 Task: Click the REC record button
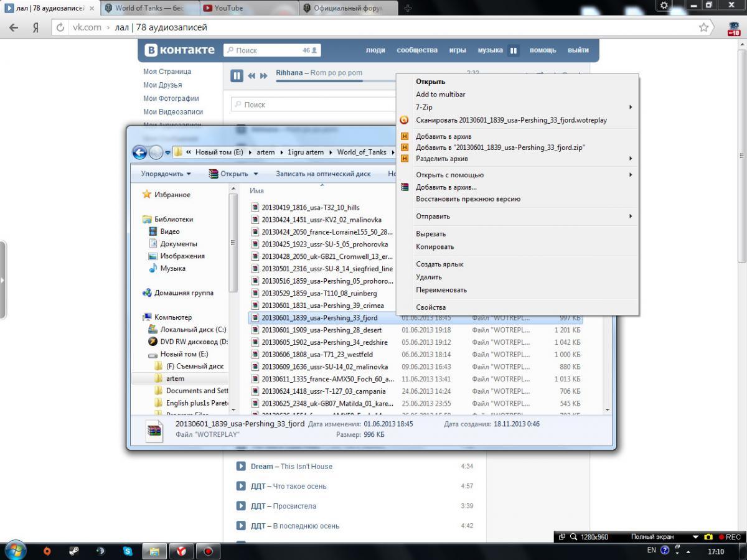pyautogui.click(x=730, y=537)
